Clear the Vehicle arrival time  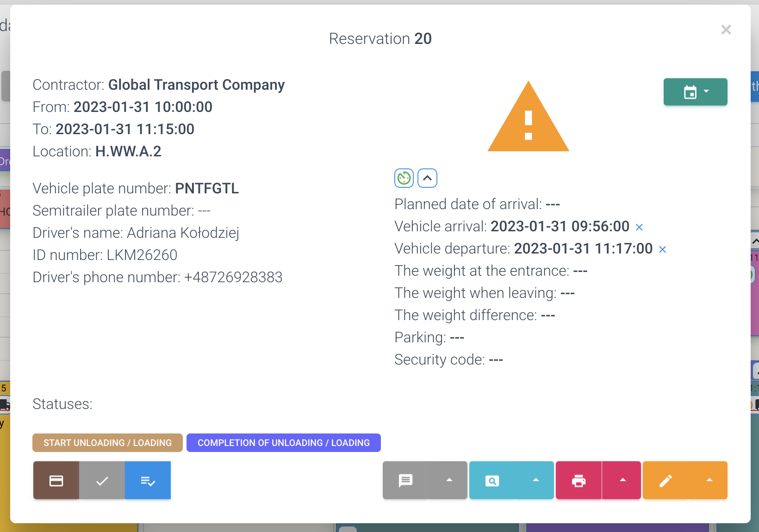(x=639, y=227)
